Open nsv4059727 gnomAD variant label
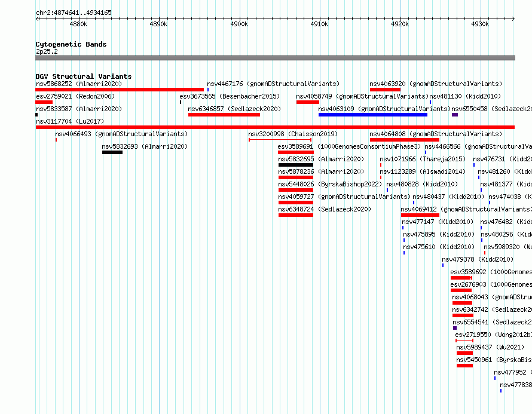The height and width of the screenshot is (414, 532). point(344,197)
